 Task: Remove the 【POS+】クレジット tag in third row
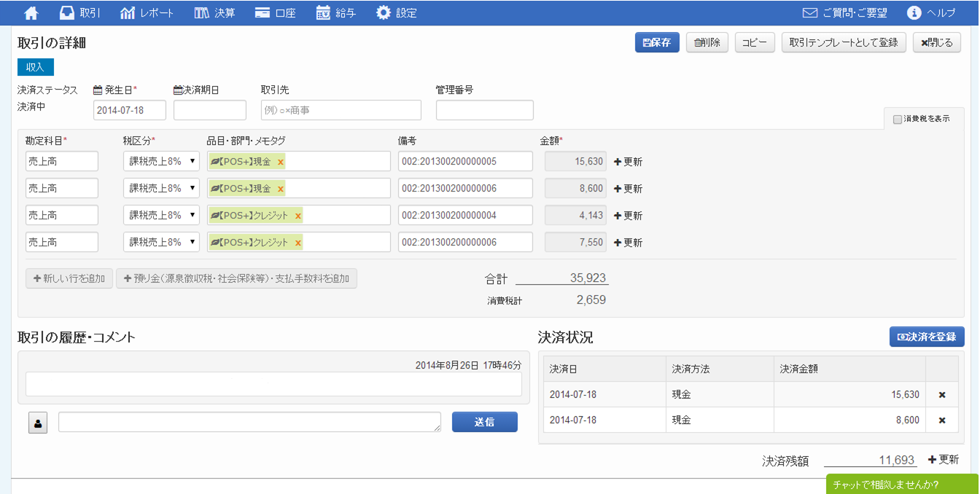point(298,216)
